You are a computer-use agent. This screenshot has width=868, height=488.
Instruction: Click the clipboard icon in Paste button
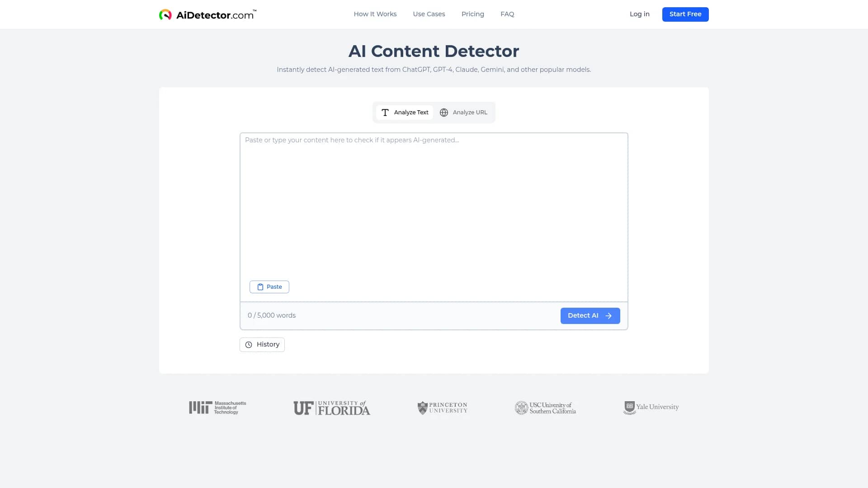(260, 287)
